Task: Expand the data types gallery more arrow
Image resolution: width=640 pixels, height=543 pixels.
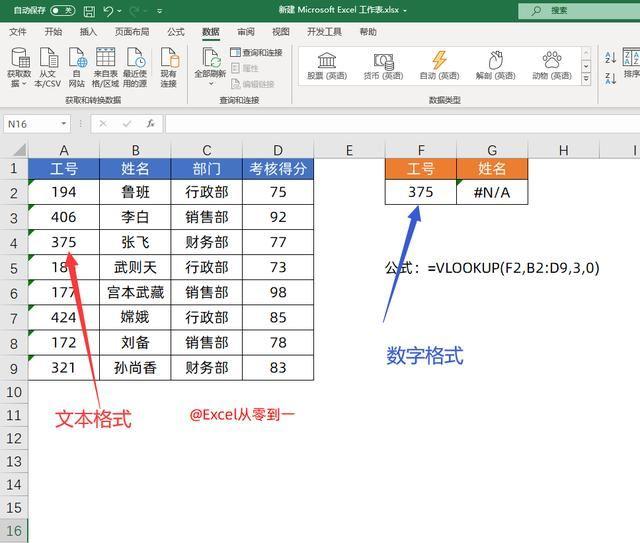Action: click(x=586, y=78)
